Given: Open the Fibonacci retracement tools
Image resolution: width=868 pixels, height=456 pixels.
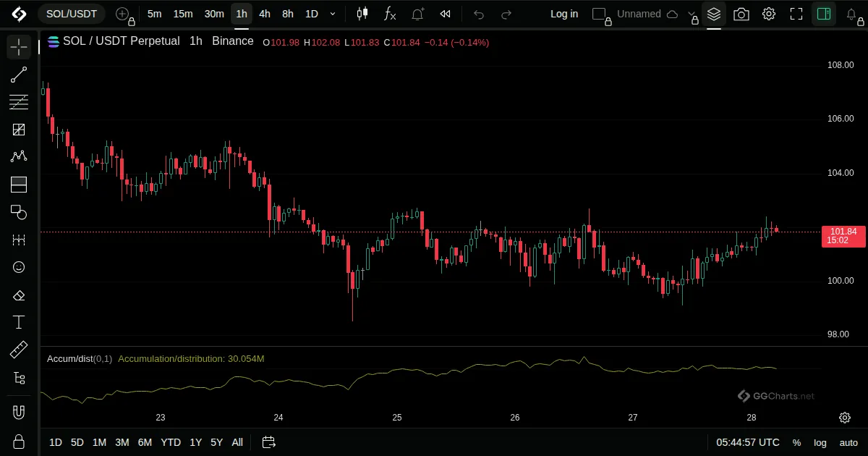Looking at the screenshot, I should pyautogui.click(x=19, y=102).
